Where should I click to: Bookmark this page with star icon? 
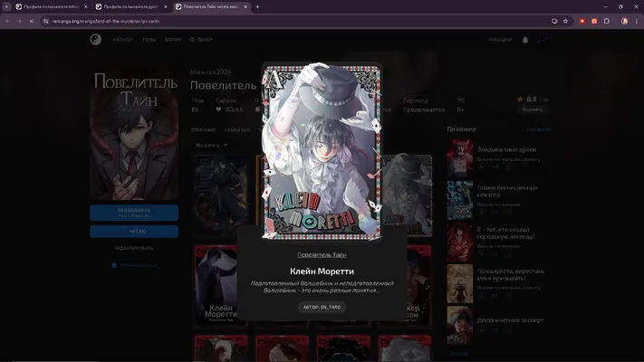coord(565,21)
